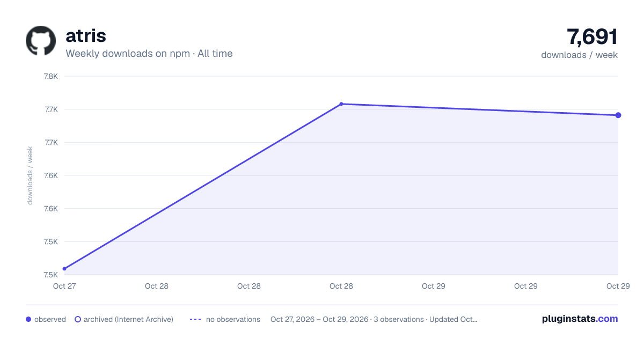The width and height of the screenshot is (644, 338).
Task: Click the last data point at Oct 29
Action: pyautogui.click(x=618, y=115)
